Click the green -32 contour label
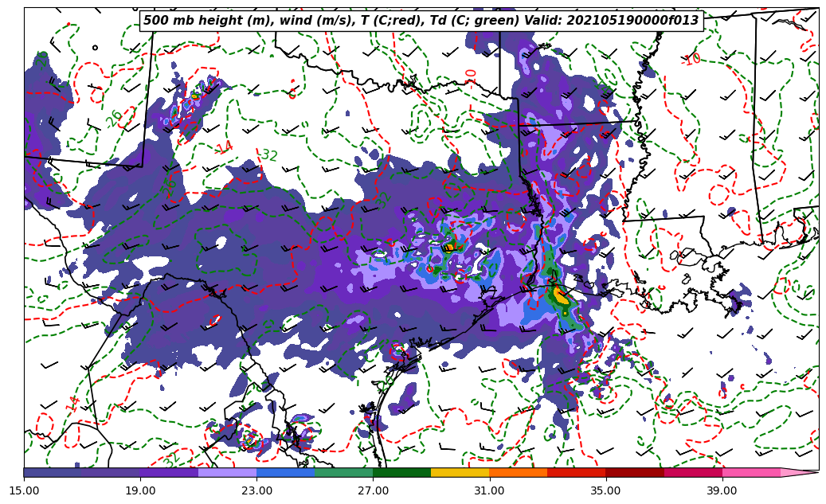Screen dimensions: 826x504 268,155
